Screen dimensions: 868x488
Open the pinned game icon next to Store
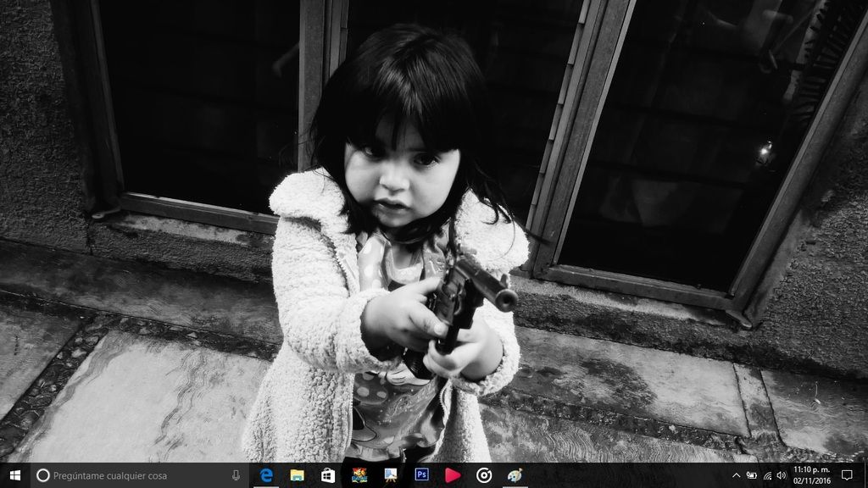coord(359,475)
